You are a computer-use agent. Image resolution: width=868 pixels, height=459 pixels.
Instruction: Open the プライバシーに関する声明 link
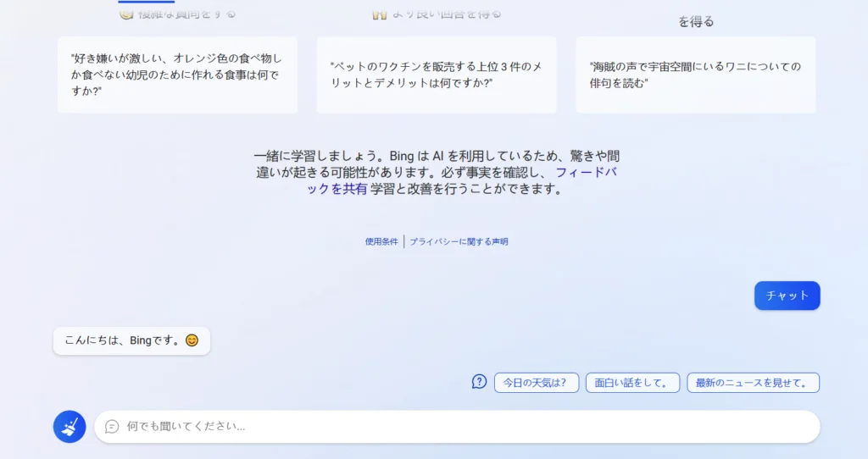tap(459, 241)
